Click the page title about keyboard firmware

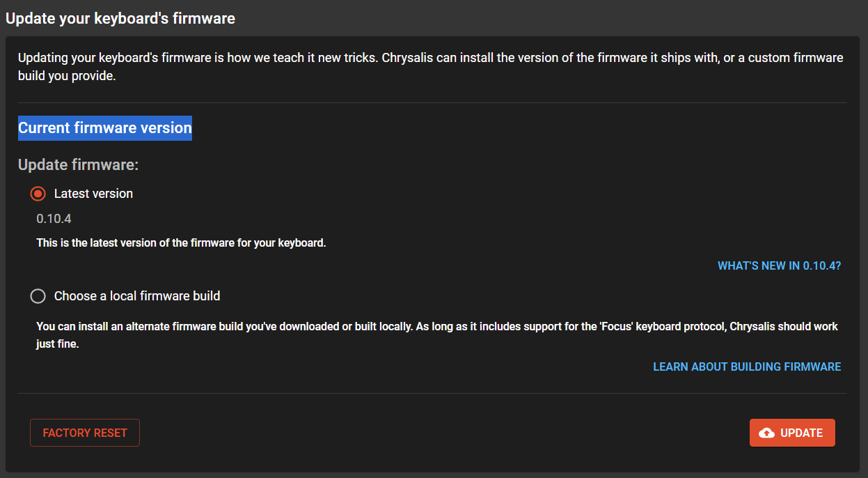[120, 18]
